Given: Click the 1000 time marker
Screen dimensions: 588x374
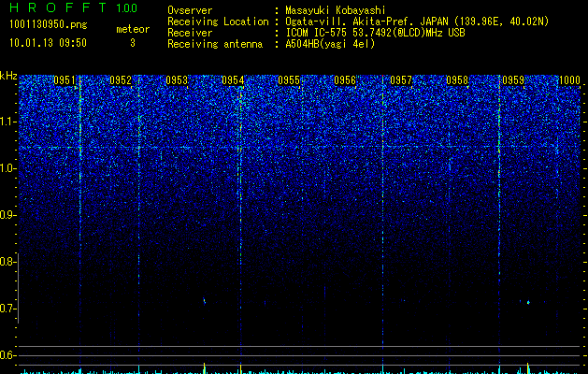Looking at the screenshot, I should coord(569,80).
